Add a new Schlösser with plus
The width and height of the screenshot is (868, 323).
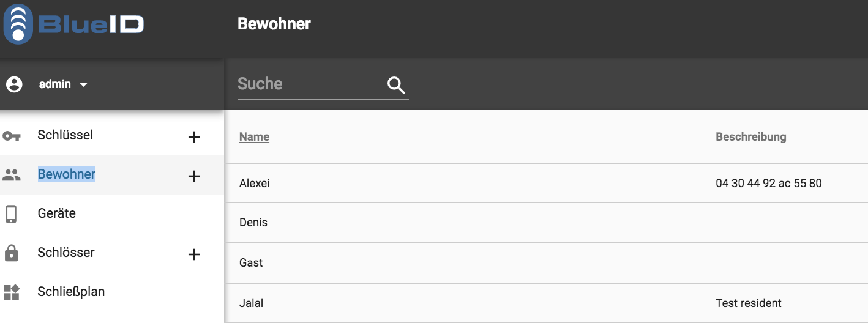click(x=194, y=254)
